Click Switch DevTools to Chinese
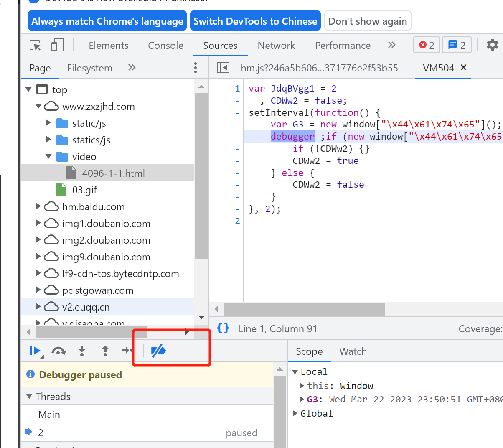The image size is (503, 448). (x=255, y=21)
